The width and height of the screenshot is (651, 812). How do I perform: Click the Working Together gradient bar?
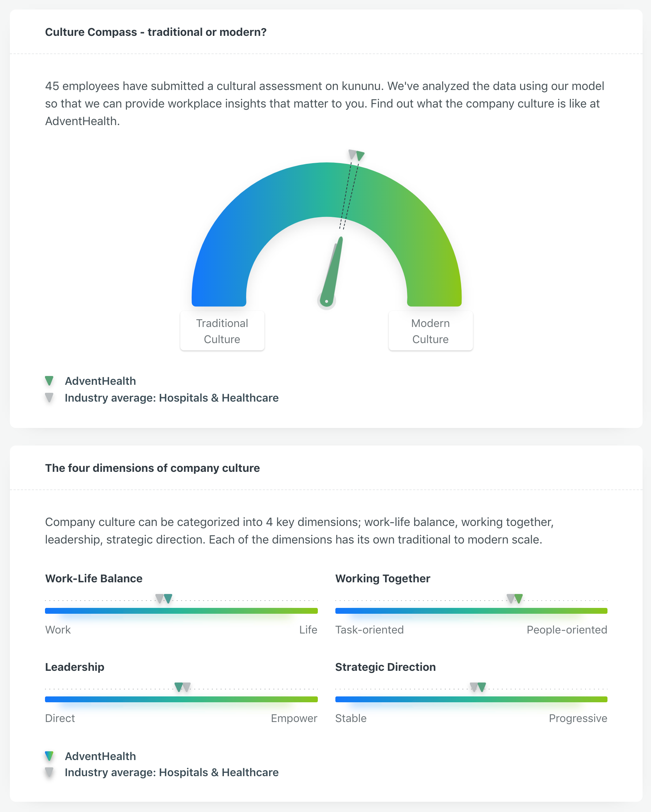[471, 610]
